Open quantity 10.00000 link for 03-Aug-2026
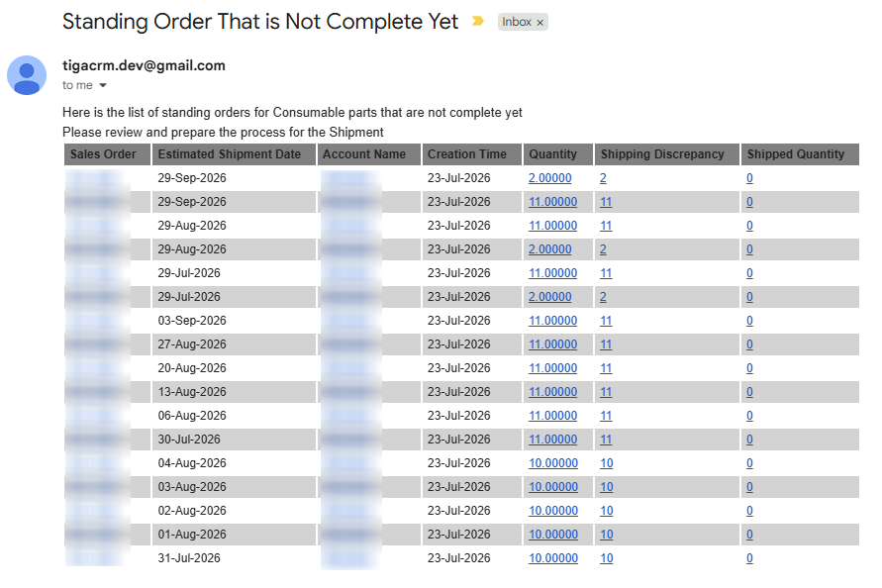Screen dimensions: 882x588 point(553,487)
